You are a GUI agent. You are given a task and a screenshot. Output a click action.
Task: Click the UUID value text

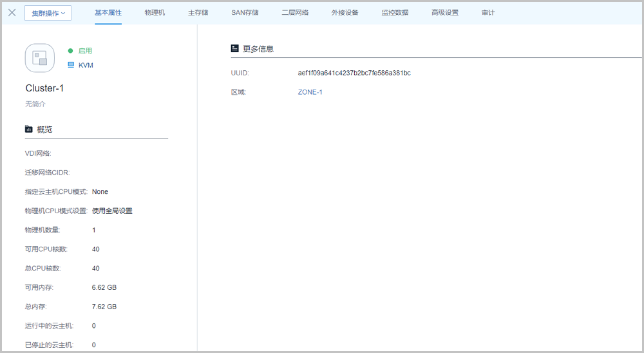point(354,73)
